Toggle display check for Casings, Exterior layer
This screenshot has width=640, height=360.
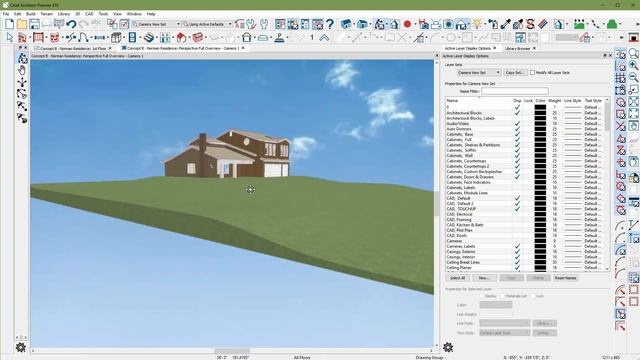pos(517,251)
